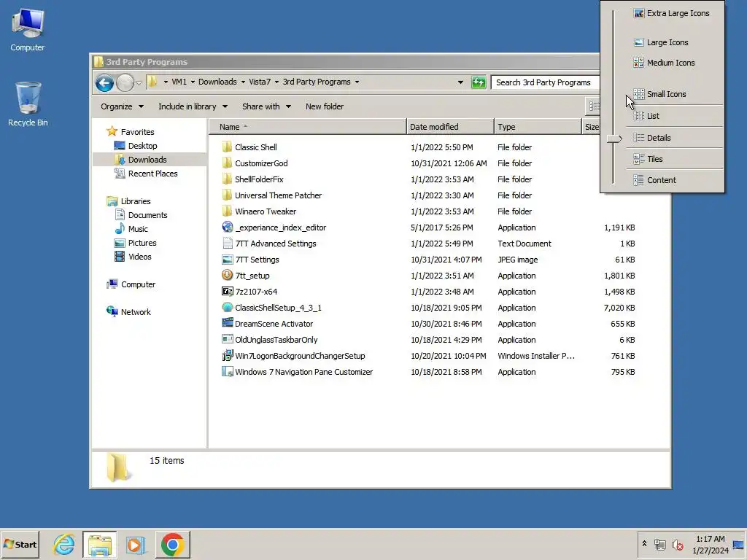Viewport: 747px width, 560px height.
Task: Choose Details view option
Action: 652,138
